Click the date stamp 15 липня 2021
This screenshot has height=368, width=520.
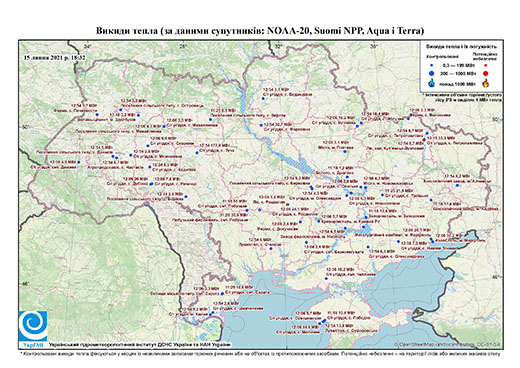pyautogui.click(x=55, y=57)
